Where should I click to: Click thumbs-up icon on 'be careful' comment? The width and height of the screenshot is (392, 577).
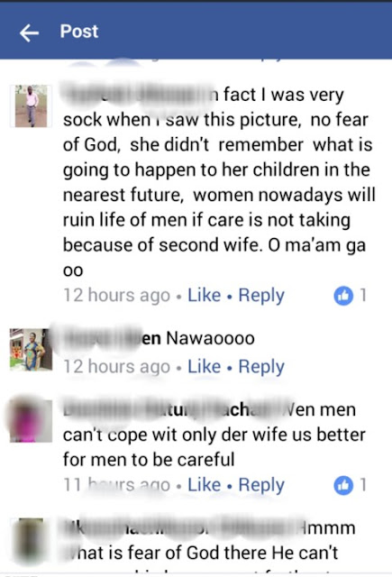343,485
